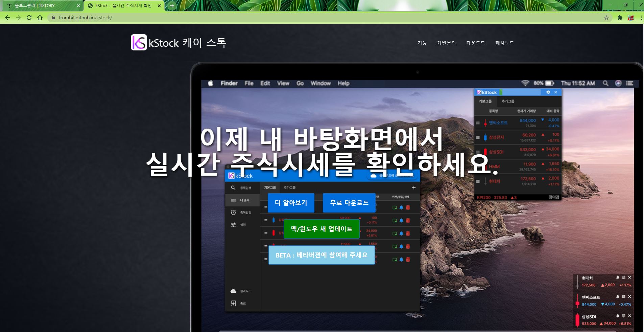Image resolution: width=644 pixels, height=332 pixels.
Task: Click the gear settings icon in kStock widget
Action: coord(548,92)
